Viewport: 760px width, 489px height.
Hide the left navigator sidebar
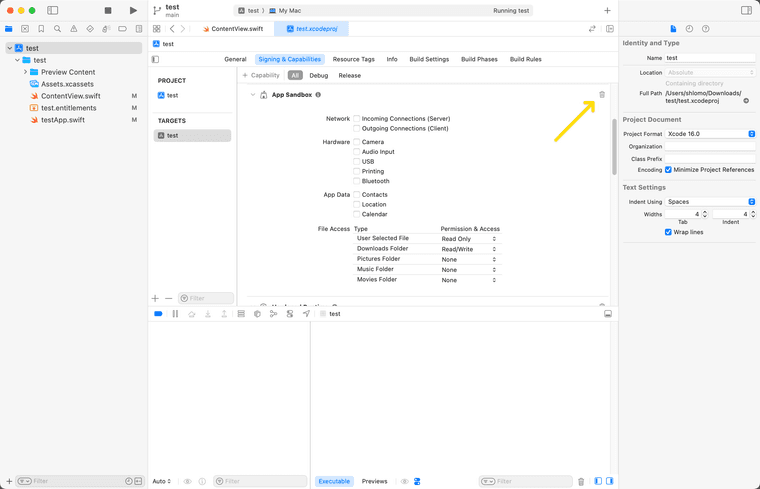point(52,10)
